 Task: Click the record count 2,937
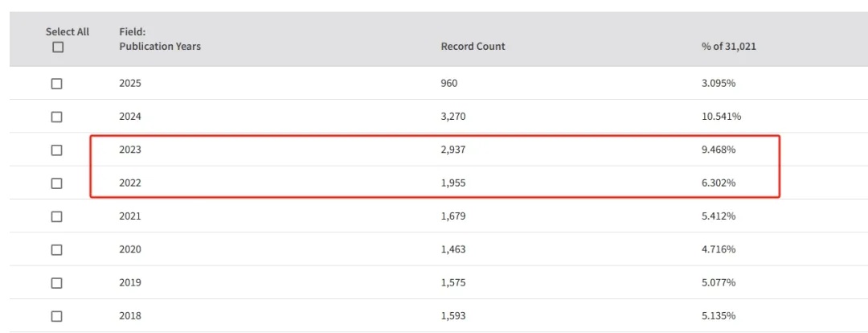coord(454,150)
